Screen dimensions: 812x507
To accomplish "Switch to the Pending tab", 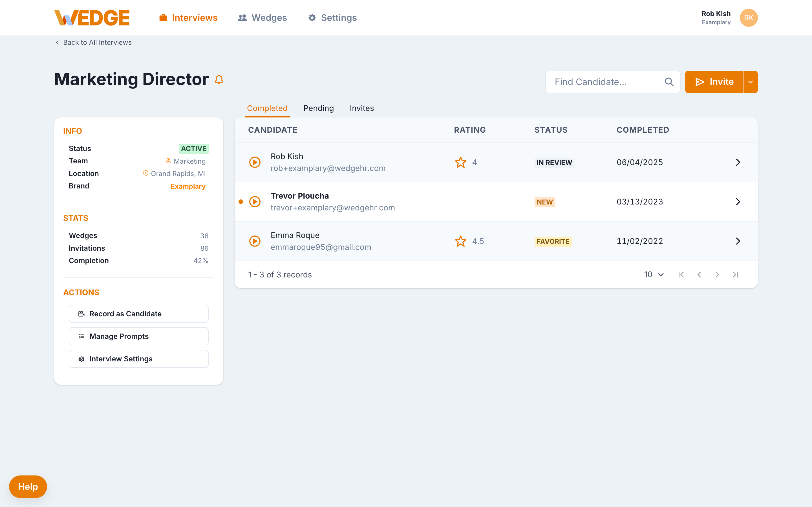I will [318, 108].
